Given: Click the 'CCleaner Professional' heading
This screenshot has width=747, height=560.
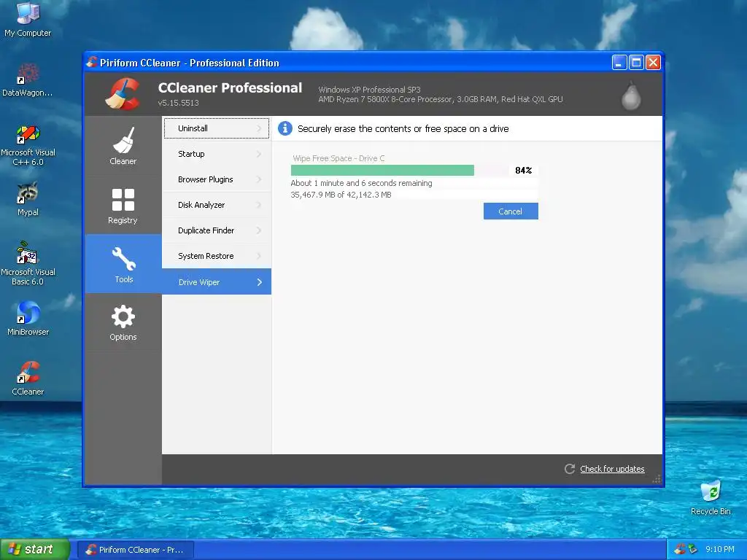Looking at the screenshot, I should tap(230, 87).
